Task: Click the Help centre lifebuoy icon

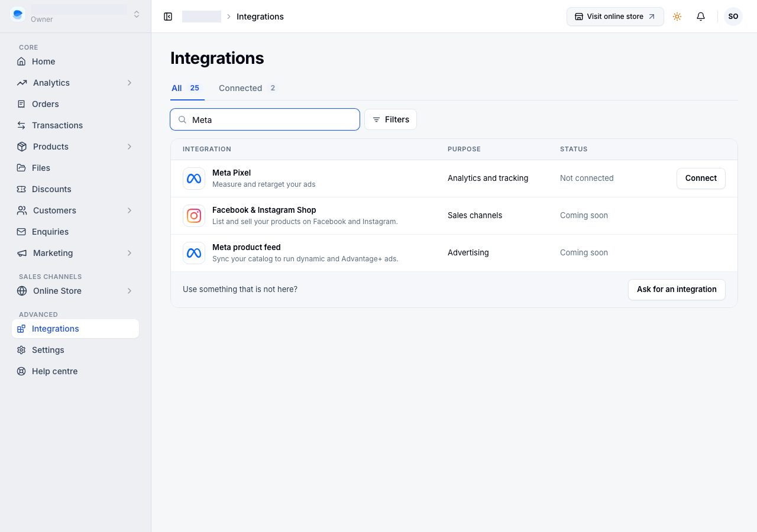Action: [x=21, y=371]
